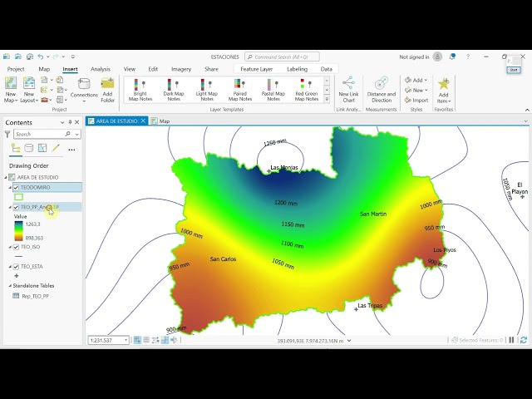The height and width of the screenshot is (399, 532).
Task: Click the Undo arrow icon
Action: click(41, 57)
